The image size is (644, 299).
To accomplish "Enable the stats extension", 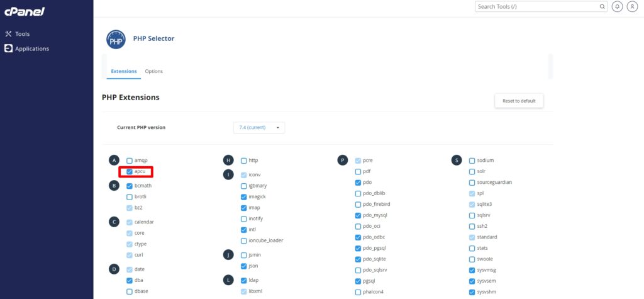I will [x=472, y=248].
